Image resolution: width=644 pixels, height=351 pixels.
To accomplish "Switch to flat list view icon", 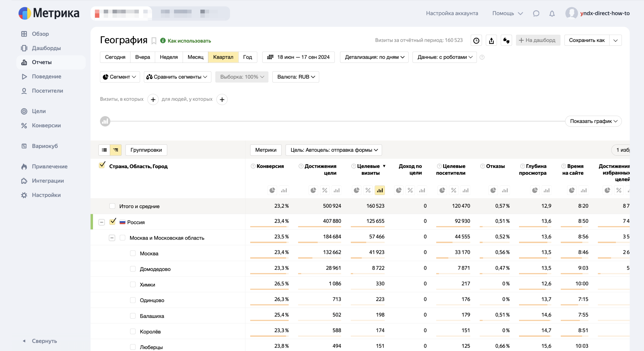I will 104,150.
